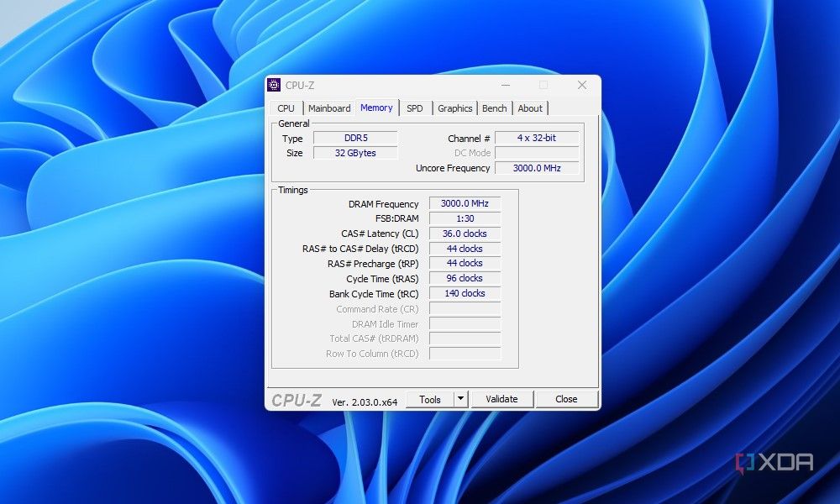840x504 pixels.
Task: Minimize the CPU-Z window
Action: (506, 85)
